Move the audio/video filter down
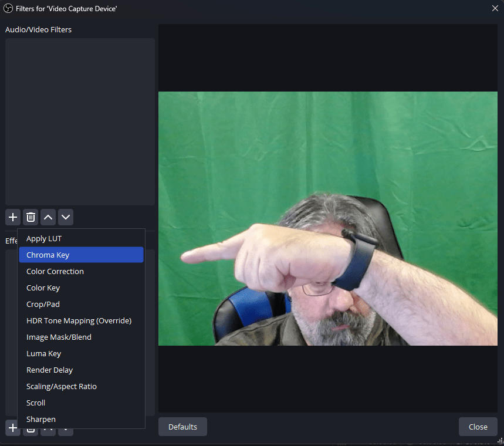 click(x=66, y=217)
